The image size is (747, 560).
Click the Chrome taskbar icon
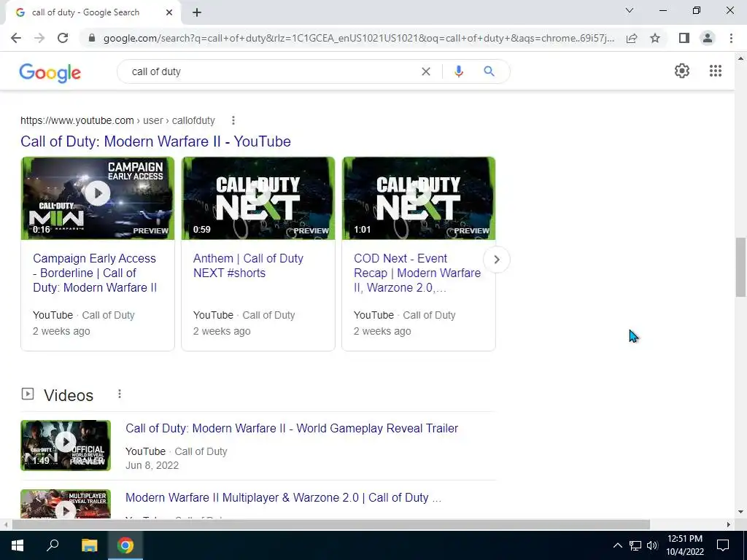pos(125,545)
